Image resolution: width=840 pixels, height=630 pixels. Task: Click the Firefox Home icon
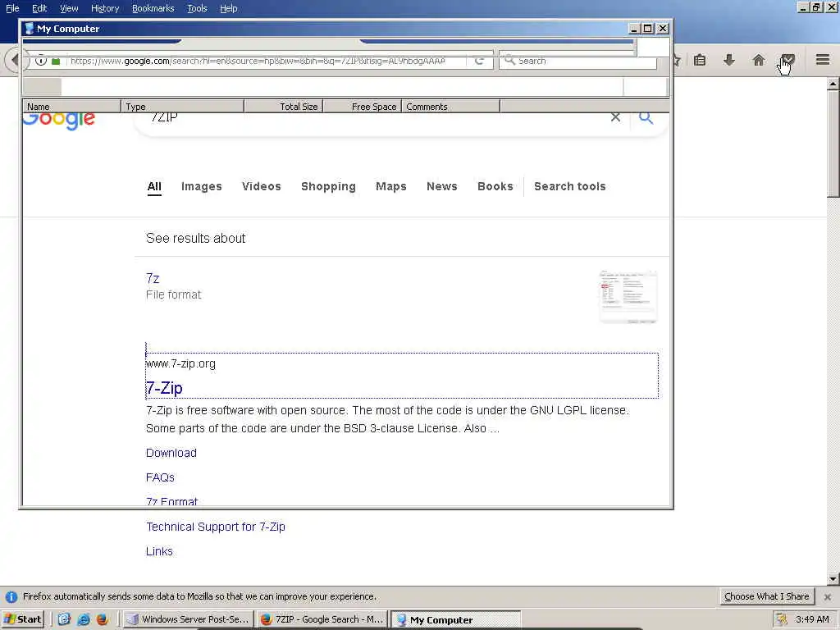click(758, 59)
